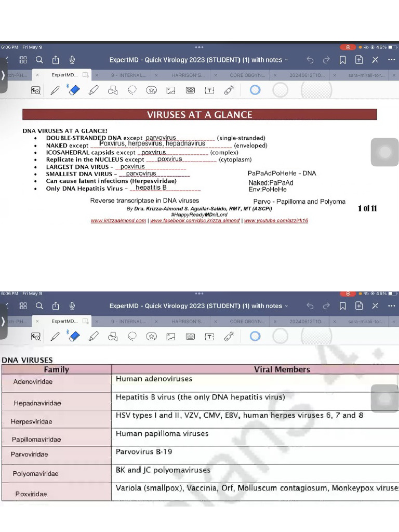This screenshot has height=532, width=399.
Task: Open more options above Viruses at a Glance page
Action: coord(392,60)
